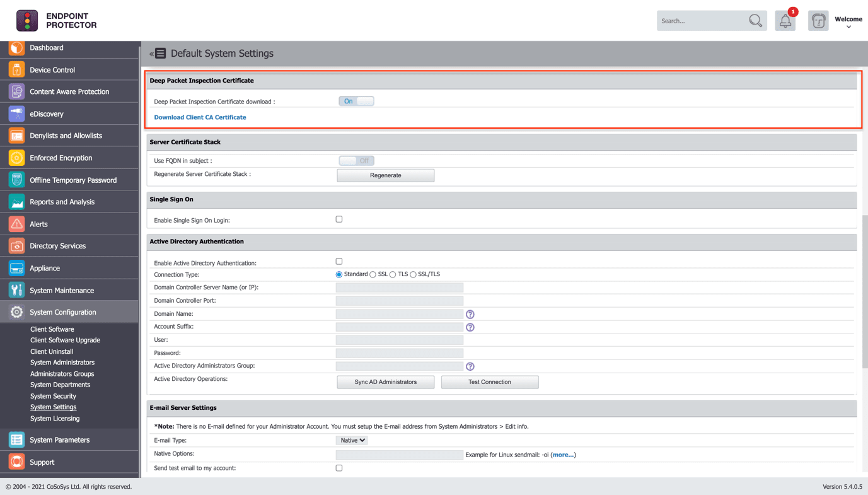Click the Enforced Encryption icon
Image resolution: width=868 pixels, height=495 pixels.
16,158
